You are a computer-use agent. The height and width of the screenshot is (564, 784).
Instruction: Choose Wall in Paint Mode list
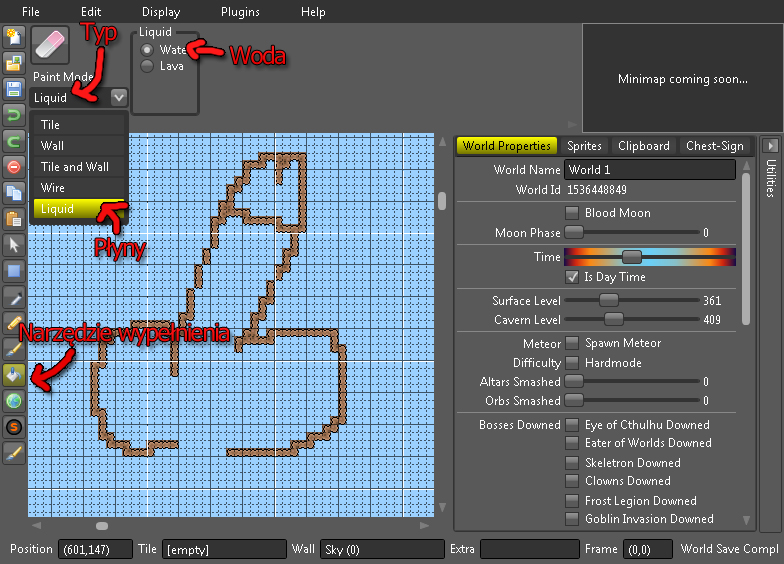[78, 146]
